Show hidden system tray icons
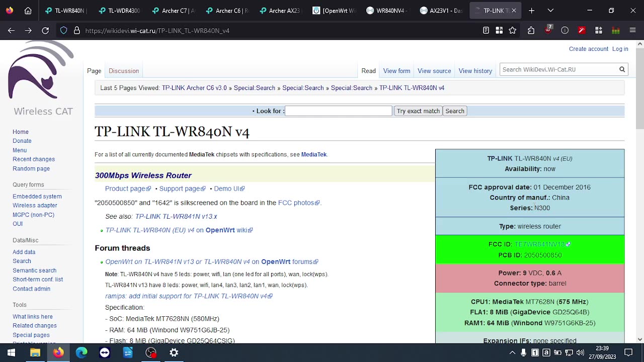The height and width of the screenshot is (362, 644). click(512, 352)
